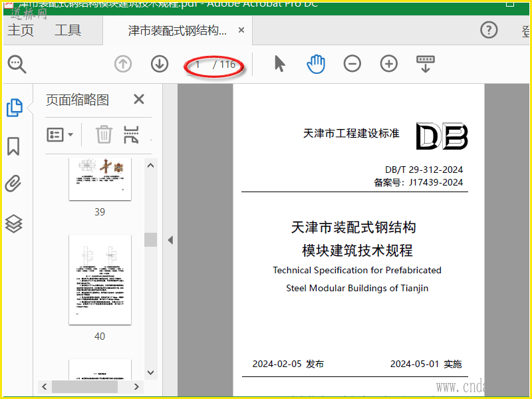Click the standard number DB/T 29-312-2024

click(x=424, y=170)
